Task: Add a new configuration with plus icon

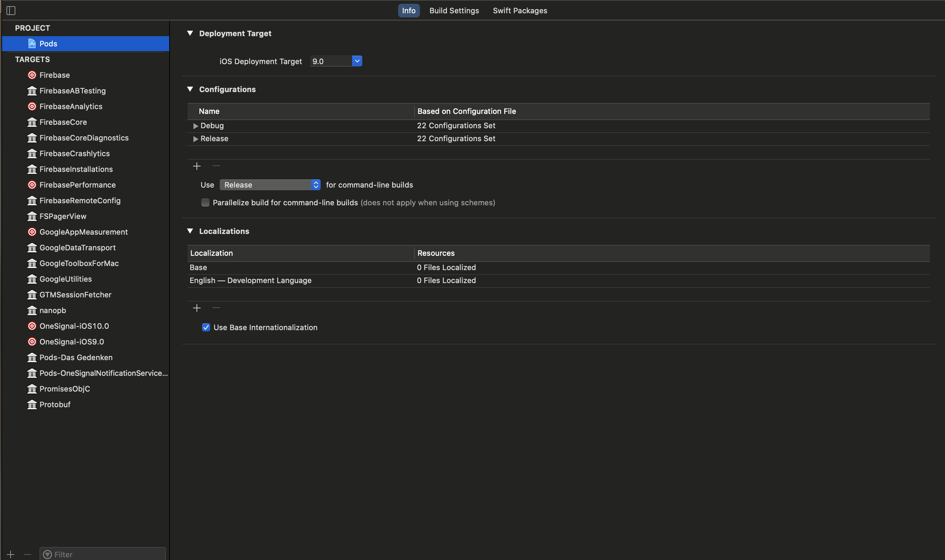Action: tap(197, 166)
